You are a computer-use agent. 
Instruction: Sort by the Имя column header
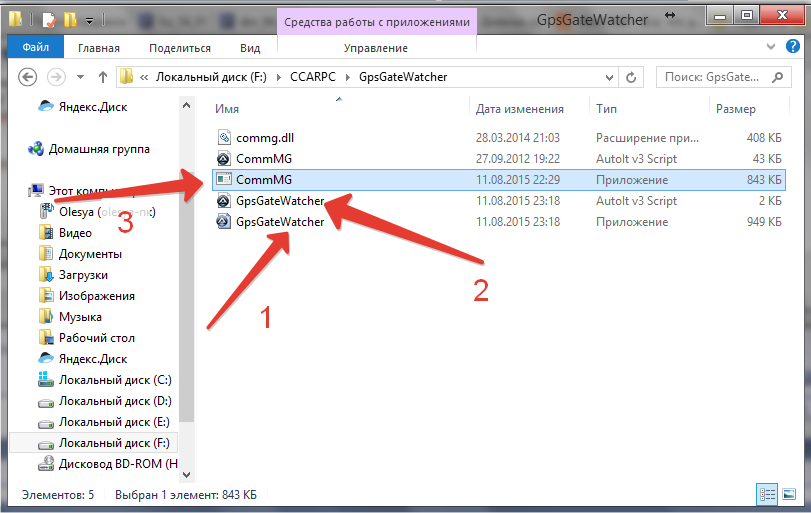point(227,109)
